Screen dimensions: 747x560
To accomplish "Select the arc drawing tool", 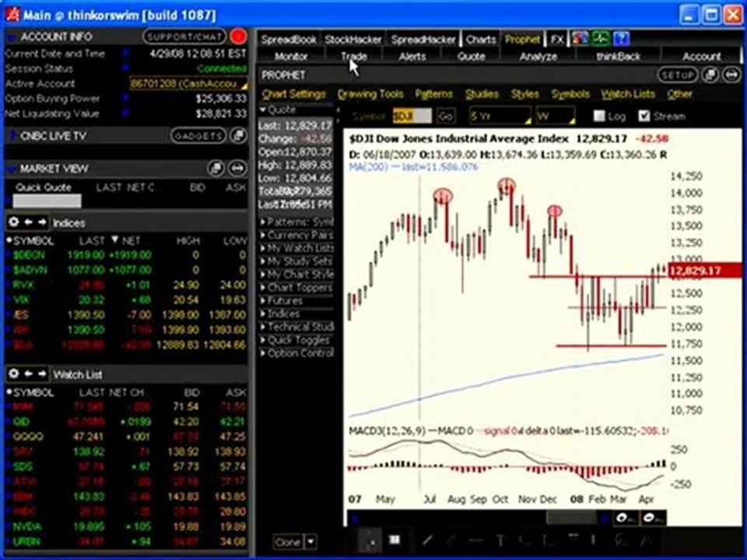I will (524, 540).
